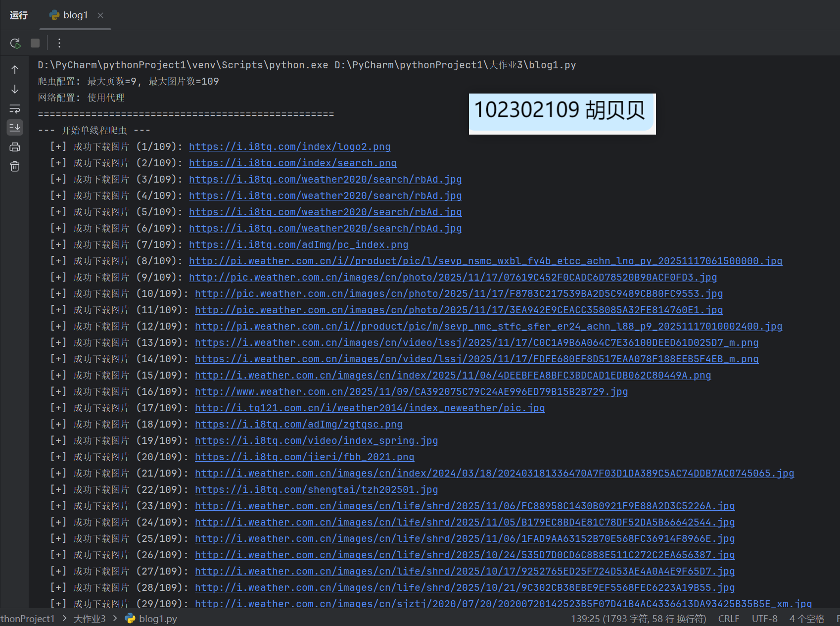Open the 07619C452F0CADC6 photo link
840x626 pixels.
453,278
